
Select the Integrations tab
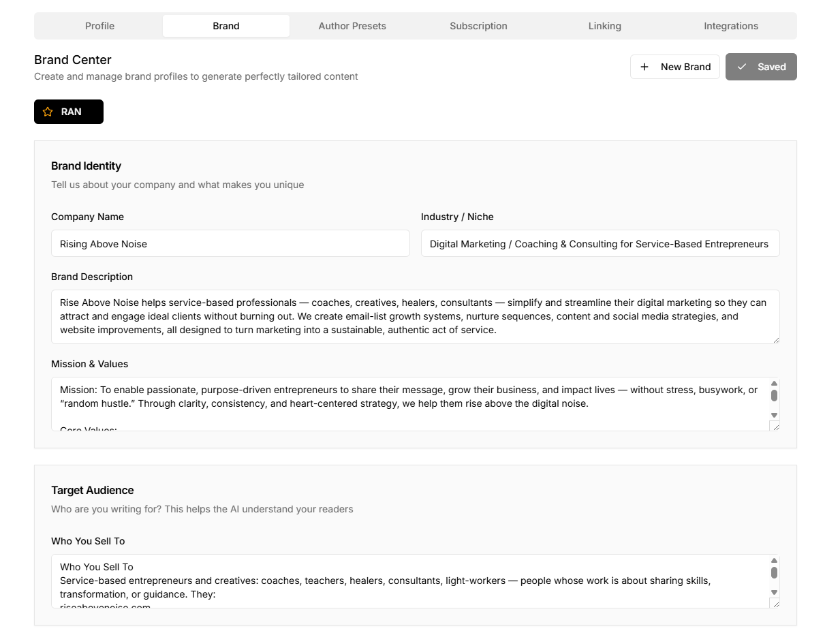click(x=731, y=26)
